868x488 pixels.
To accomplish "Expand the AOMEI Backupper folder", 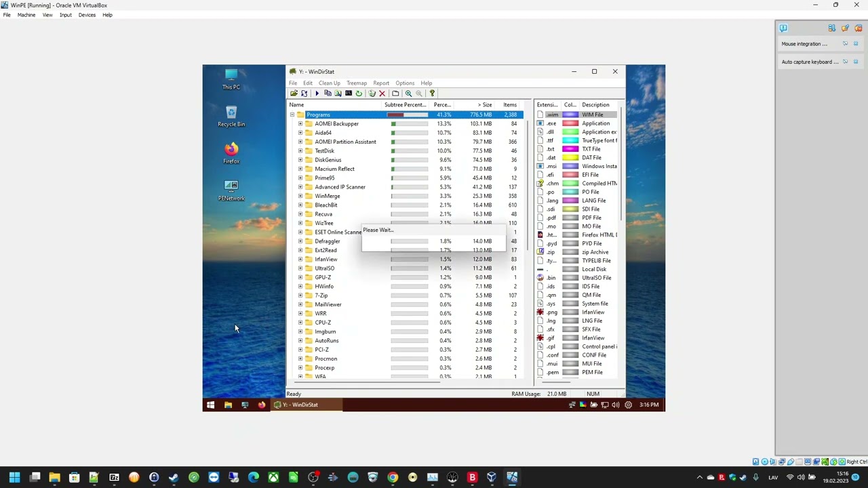I will pos(300,123).
